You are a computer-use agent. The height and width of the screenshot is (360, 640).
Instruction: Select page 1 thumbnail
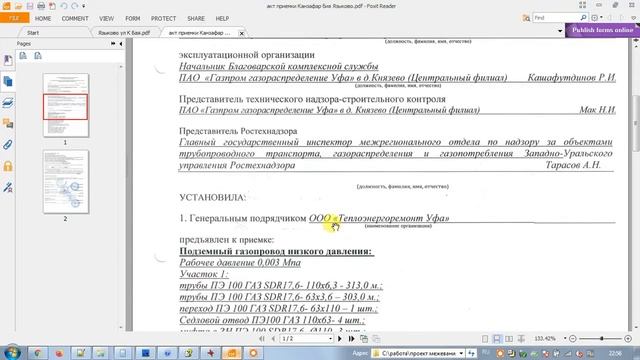coord(66,105)
